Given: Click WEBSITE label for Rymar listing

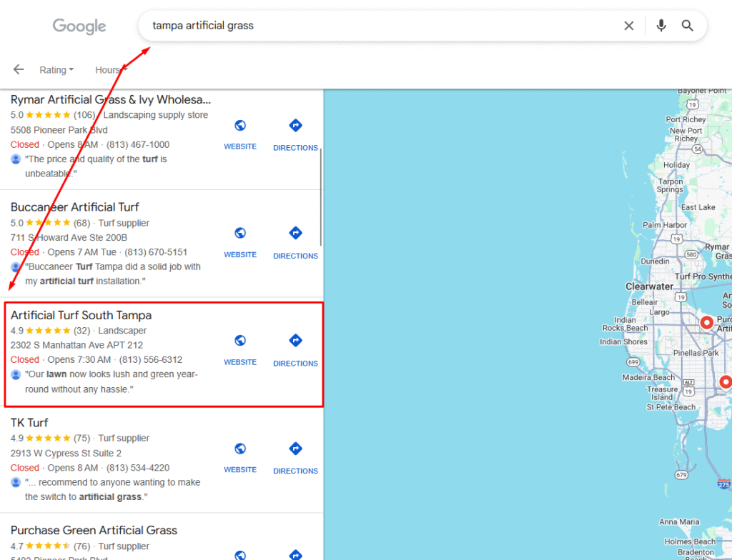Looking at the screenshot, I should pyautogui.click(x=240, y=146).
